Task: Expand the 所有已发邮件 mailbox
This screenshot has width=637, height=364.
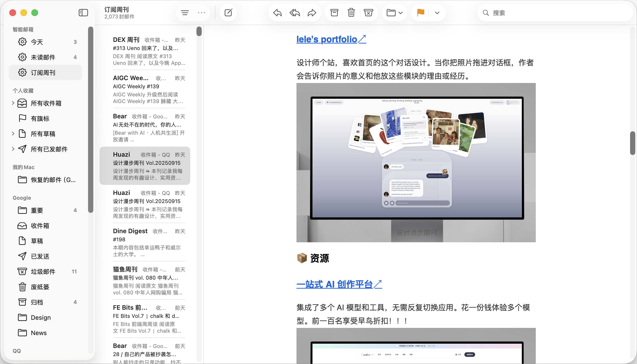Action: click(13, 149)
